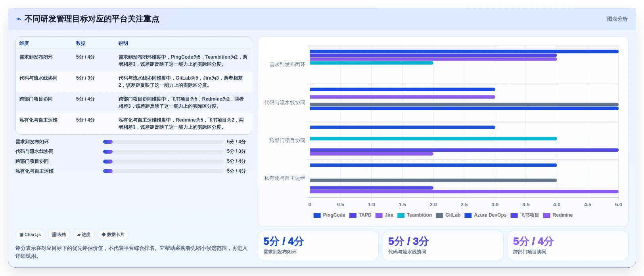Click the 图表分析 label in the header
The height and width of the screenshot is (276, 644).
pyautogui.click(x=617, y=19)
